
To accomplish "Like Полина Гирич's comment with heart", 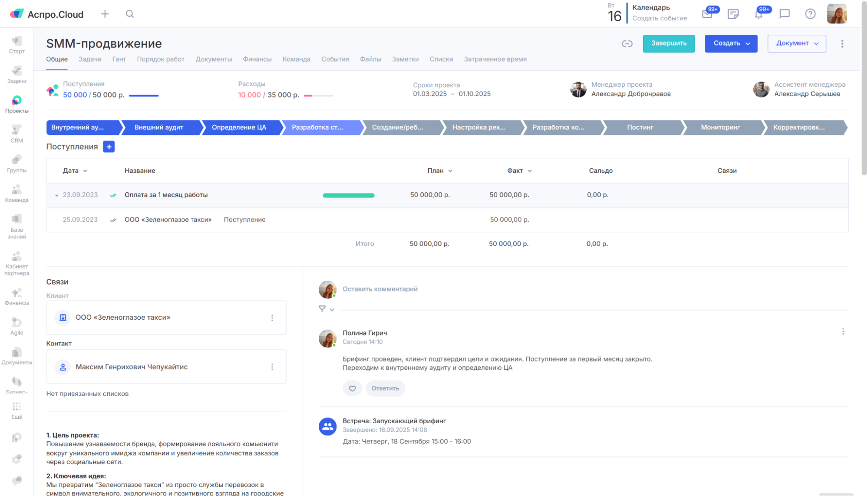I will tap(352, 388).
